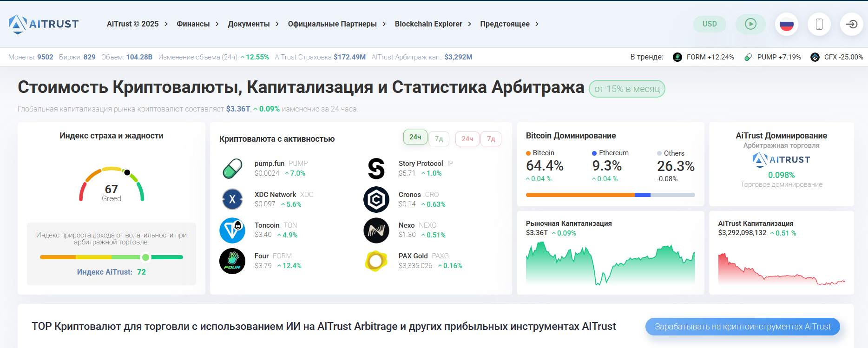Click the Four FORM coin icon
Viewport: 868px width, 348px height.
coord(232,261)
